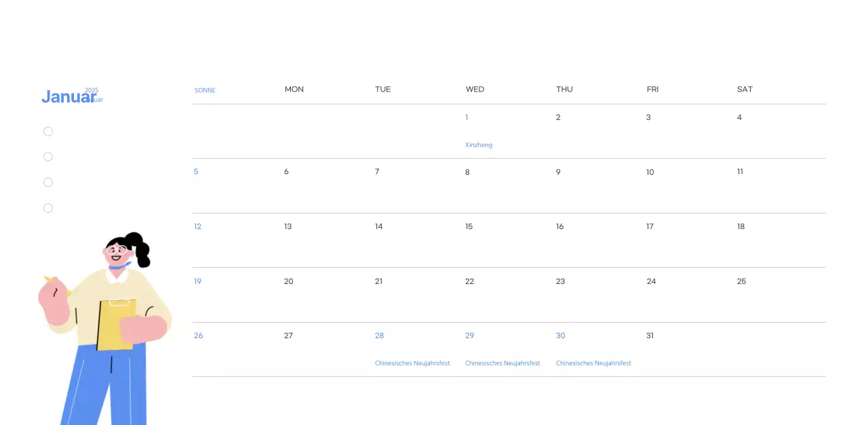This screenshot has height=425, width=868.
Task: Select date 15 in the calendar
Action: (469, 226)
